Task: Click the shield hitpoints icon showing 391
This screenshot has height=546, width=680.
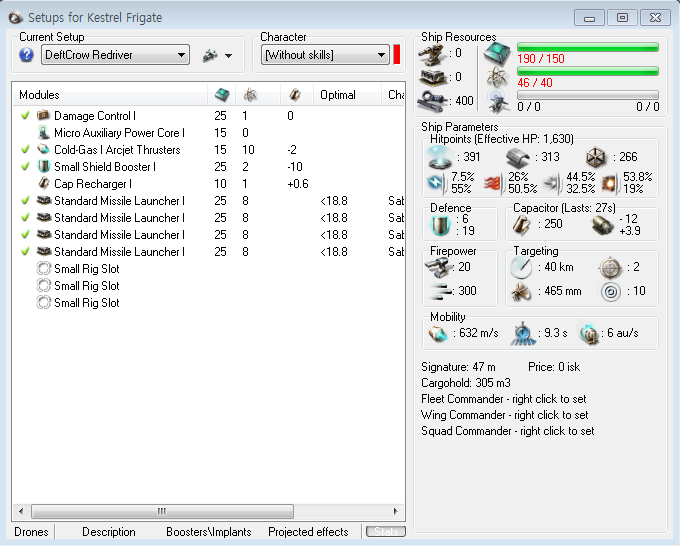Action: click(x=440, y=157)
